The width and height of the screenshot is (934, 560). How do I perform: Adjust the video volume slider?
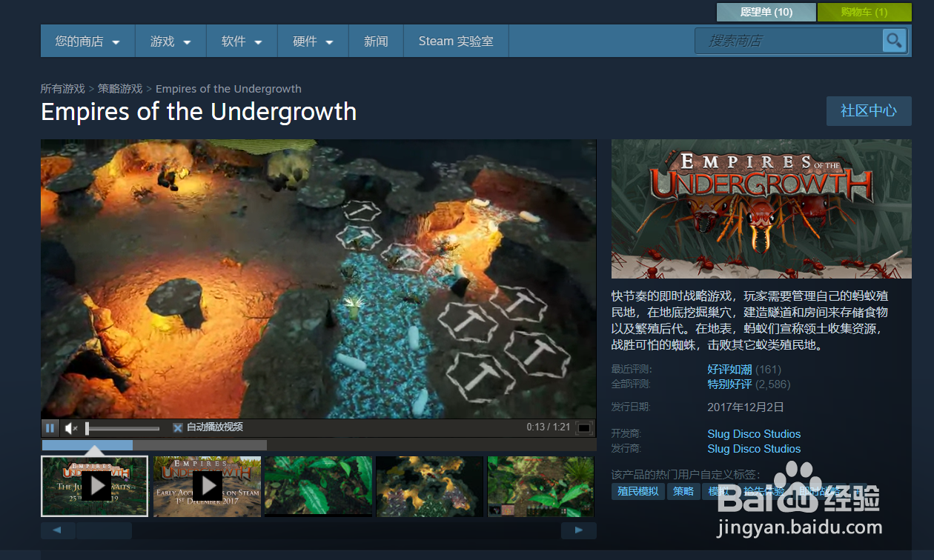pyautogui.click(x=122, y=428)
